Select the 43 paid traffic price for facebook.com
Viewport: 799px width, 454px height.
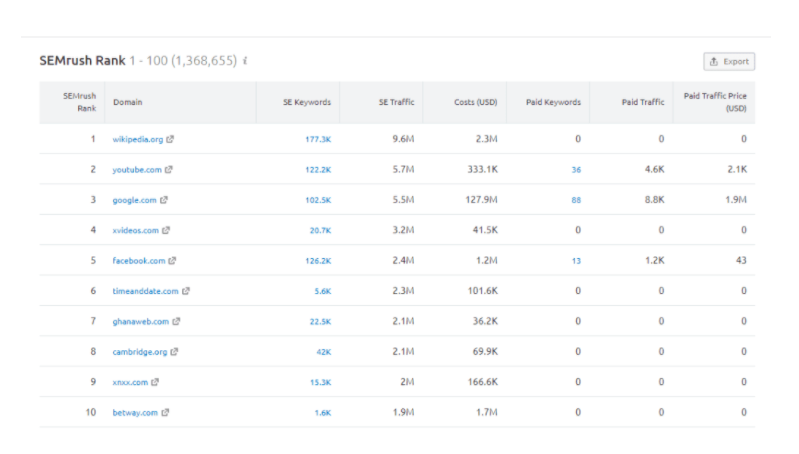[x=741, y=260]
